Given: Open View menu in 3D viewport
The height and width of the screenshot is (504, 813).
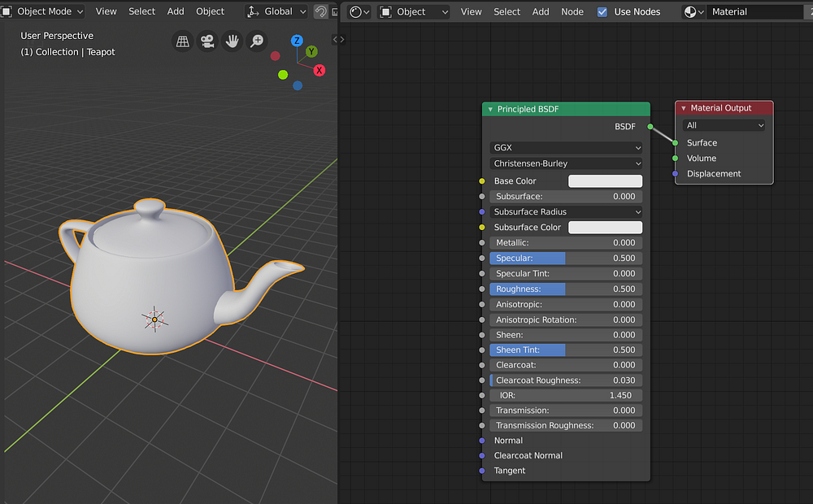Looking at the screenshot, I should (107, 11).
